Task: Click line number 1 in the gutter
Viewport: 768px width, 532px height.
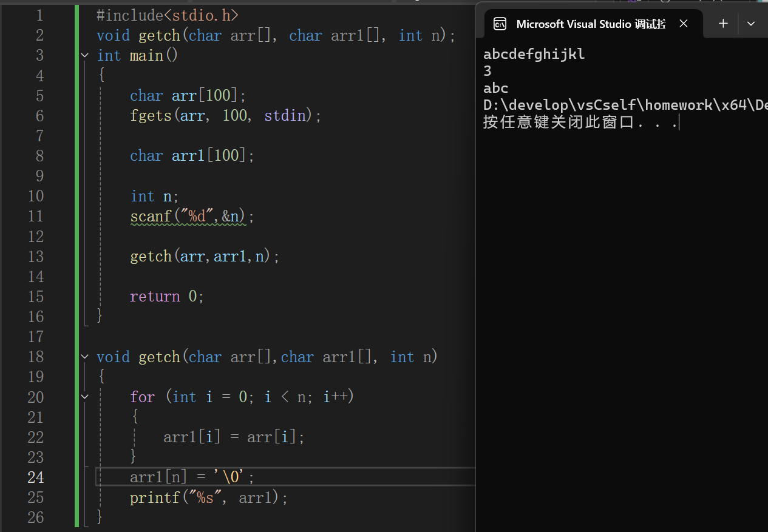Action: point(40,15)
